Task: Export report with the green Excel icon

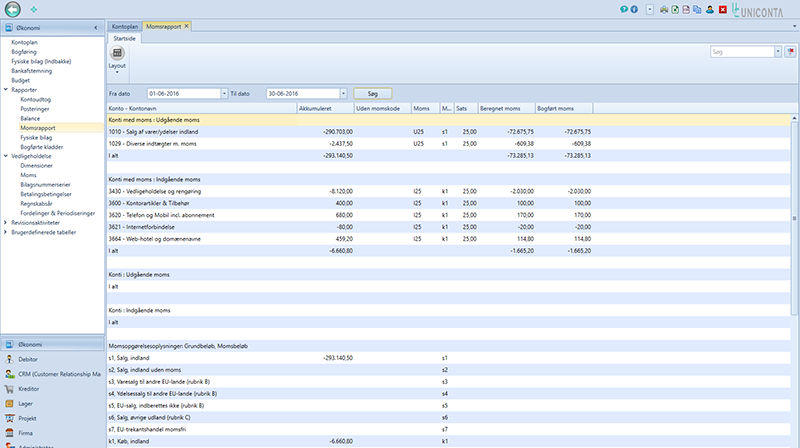Action: [x=675, y=10]
